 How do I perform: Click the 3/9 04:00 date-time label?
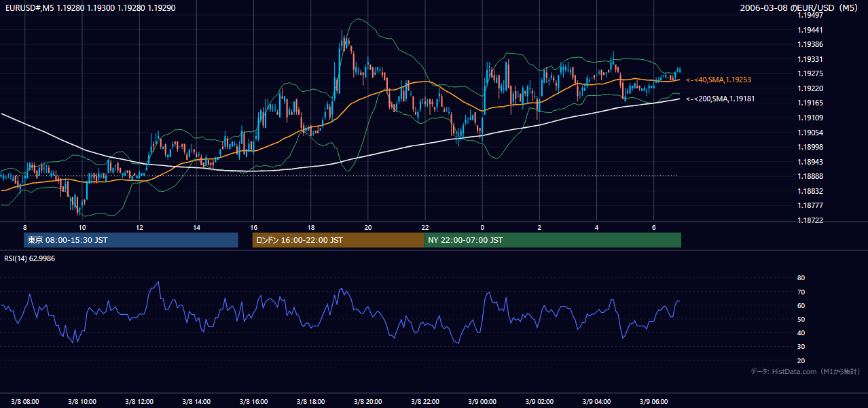tap(596, 401)
